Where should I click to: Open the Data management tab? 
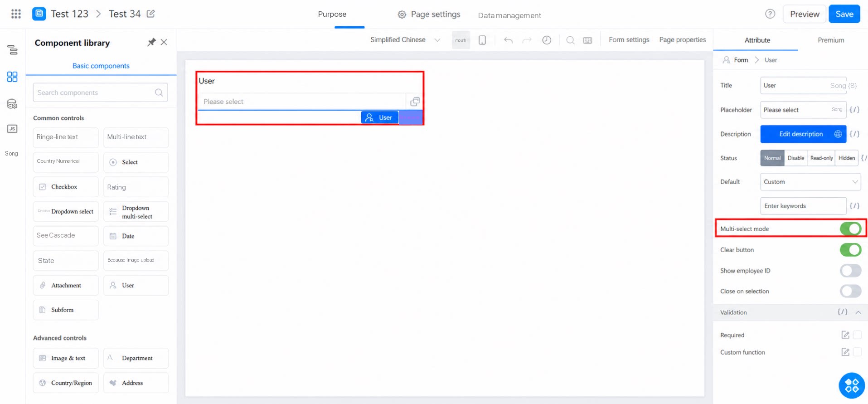509,15
